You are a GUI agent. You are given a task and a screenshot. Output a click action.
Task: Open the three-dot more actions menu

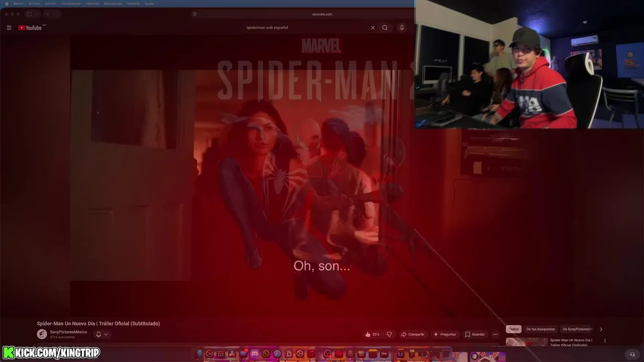(495, 334)
